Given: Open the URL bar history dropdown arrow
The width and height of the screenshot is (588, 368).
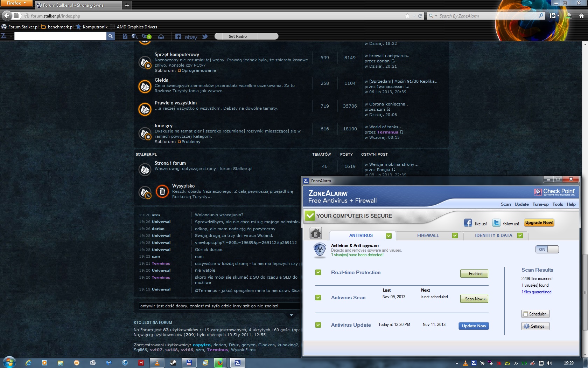Looking at the screenshot, I should click(414, 16).
